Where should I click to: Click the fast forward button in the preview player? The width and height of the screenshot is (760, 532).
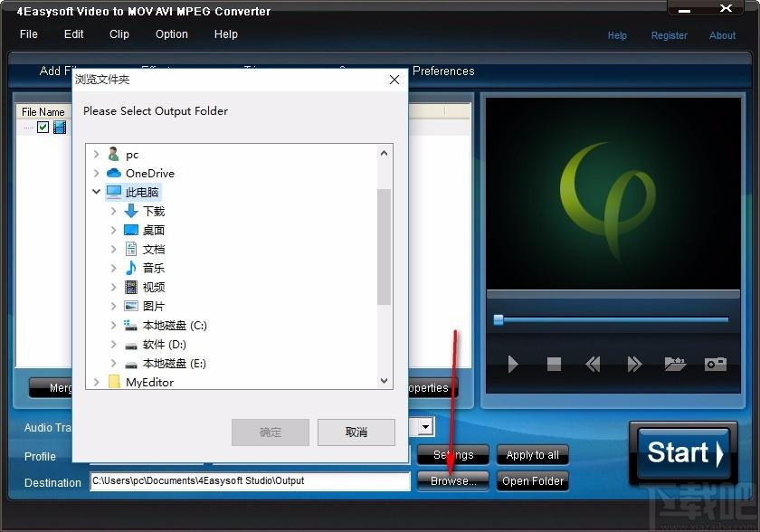click(634, 364)
